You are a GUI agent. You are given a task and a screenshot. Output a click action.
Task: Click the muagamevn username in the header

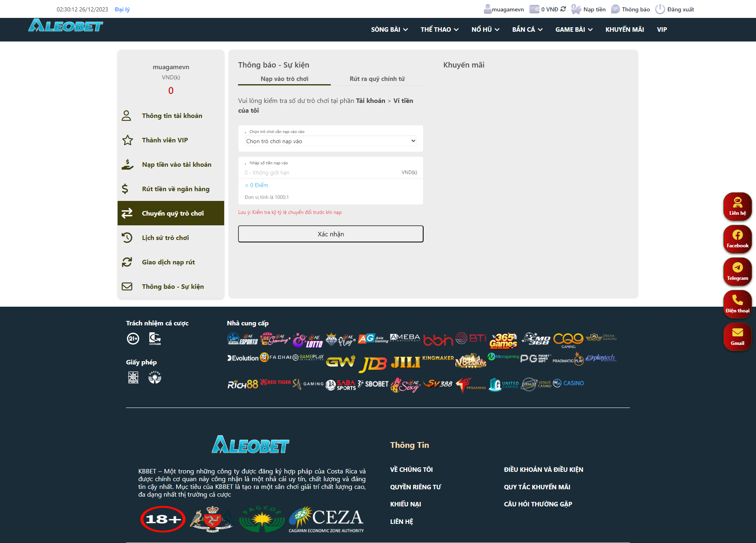tap(508, 9)
